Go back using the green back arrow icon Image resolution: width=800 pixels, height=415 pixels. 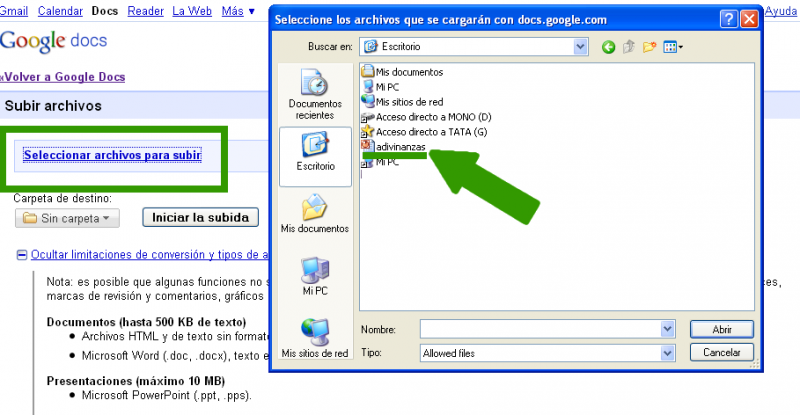pos(608,47)
